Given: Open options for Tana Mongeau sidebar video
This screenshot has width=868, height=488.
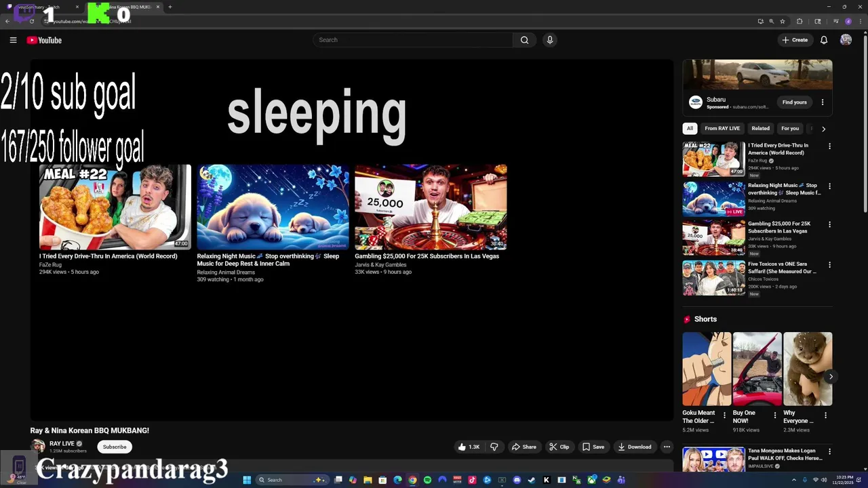Looking at the screenshot, I should [829, 451].
